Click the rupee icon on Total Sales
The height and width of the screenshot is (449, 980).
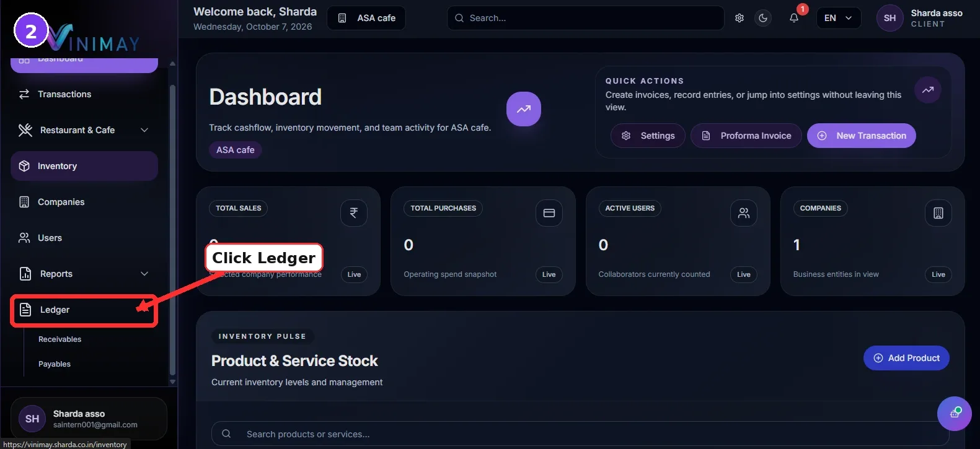tap(354, 213)
